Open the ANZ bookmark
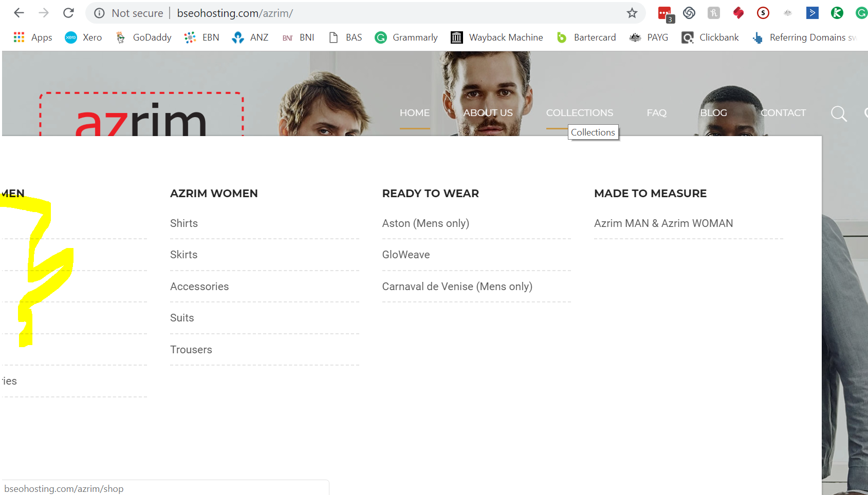 point(250,37)
